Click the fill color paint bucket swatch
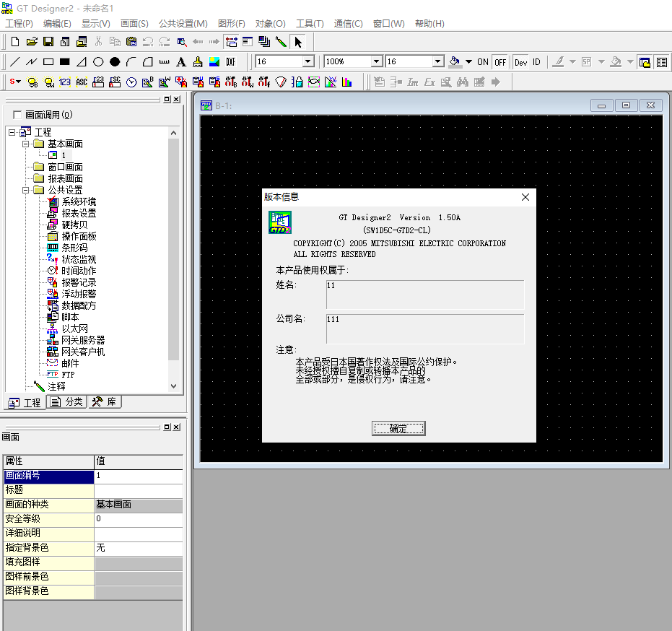The image size is (672, 631). (x=455, y=62)
